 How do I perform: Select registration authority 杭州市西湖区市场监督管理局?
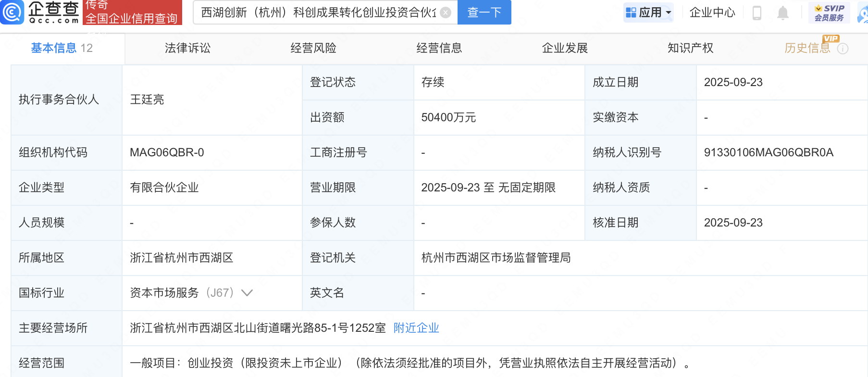coord(496,258)
